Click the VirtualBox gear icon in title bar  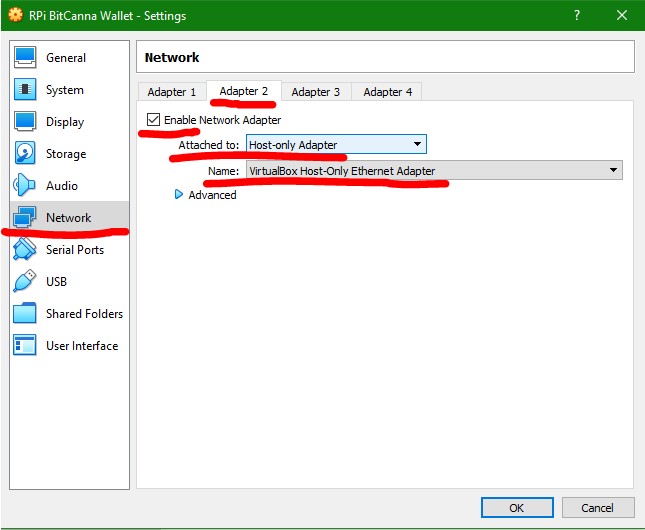(x=16, y=15)
